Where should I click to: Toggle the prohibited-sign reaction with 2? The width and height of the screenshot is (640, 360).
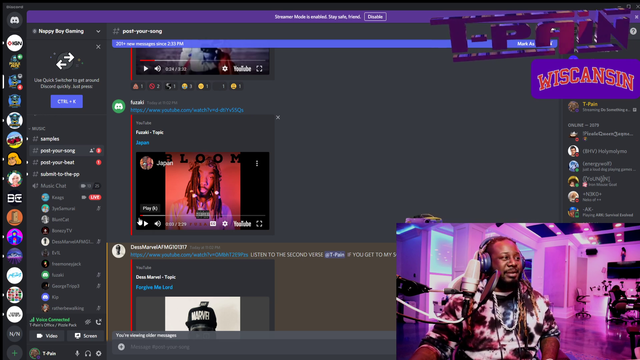coord(154,86)
